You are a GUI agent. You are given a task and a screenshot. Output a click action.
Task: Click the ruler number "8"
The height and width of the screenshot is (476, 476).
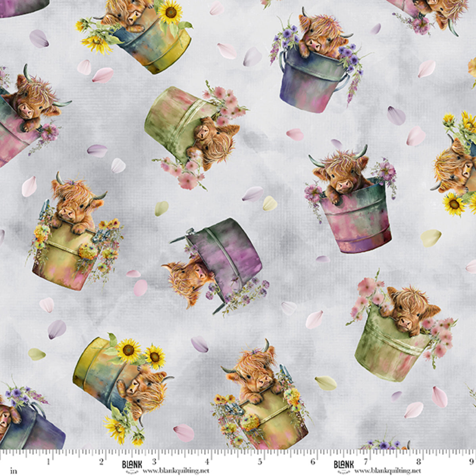coord(418,462)
